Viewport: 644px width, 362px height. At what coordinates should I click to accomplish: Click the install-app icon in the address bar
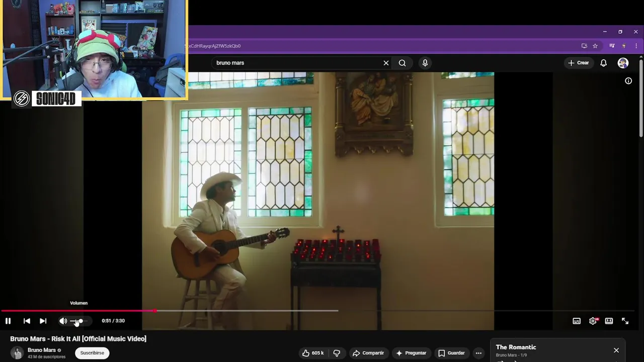[x=584, y=46]
